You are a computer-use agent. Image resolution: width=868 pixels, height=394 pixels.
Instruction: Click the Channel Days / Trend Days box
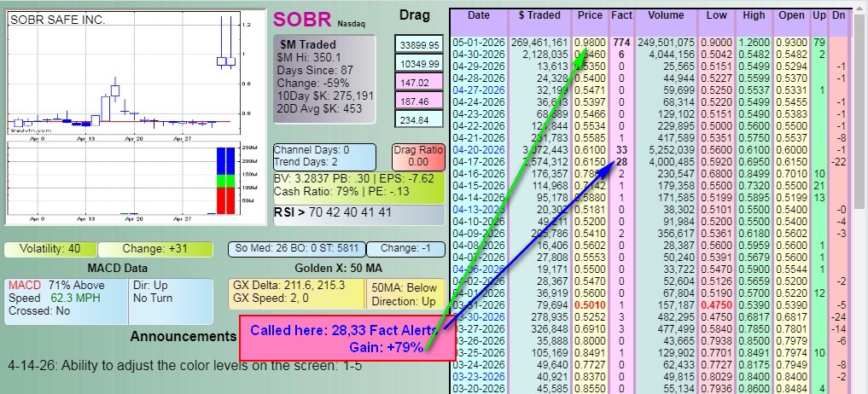325,157
